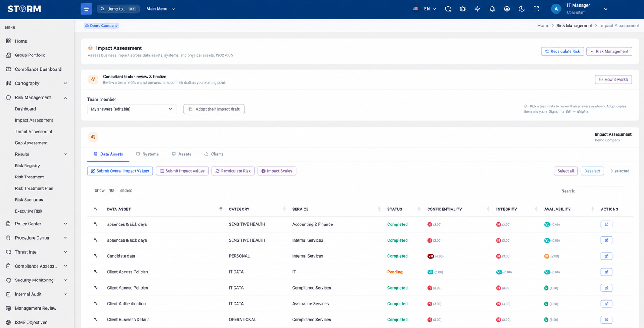Click the table Search input field
The width and height of the screenshot is (644, 328).
pos(601,191)
